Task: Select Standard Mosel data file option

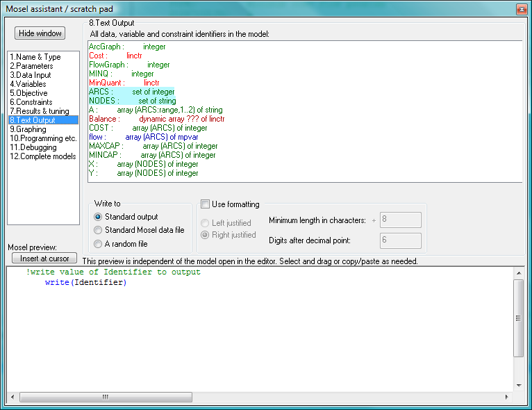Action: pos(98,230)
